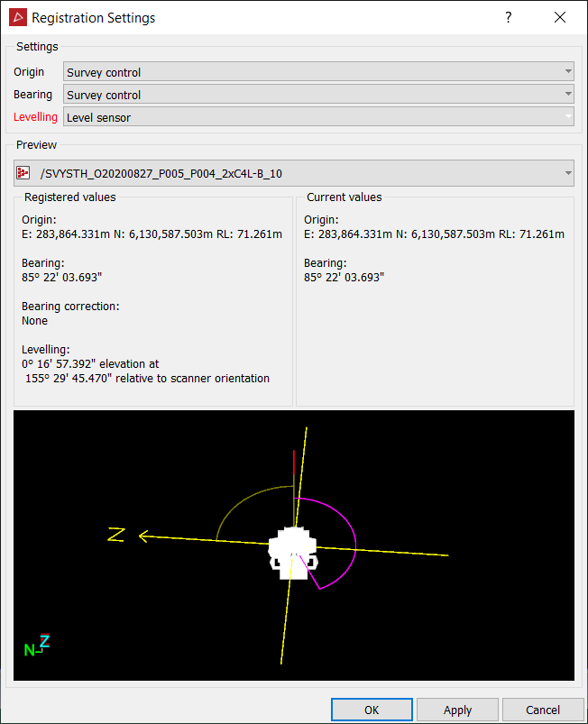Click registered origin coordinates E: 283,864.331m
The width and height of the screenshot is (588, 724).
[x=152, y=234]
